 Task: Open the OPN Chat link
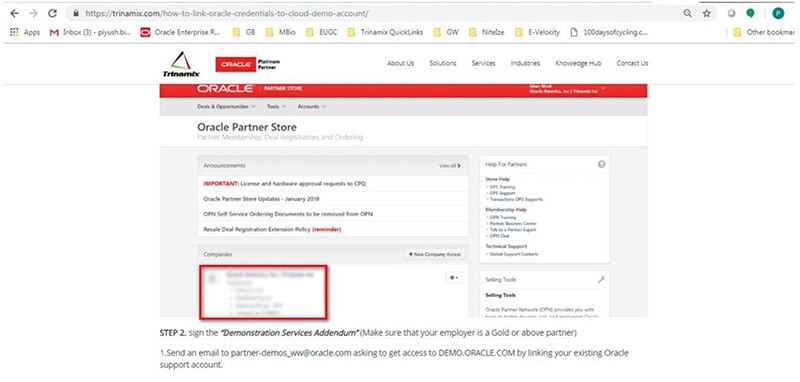pos(499,236)
